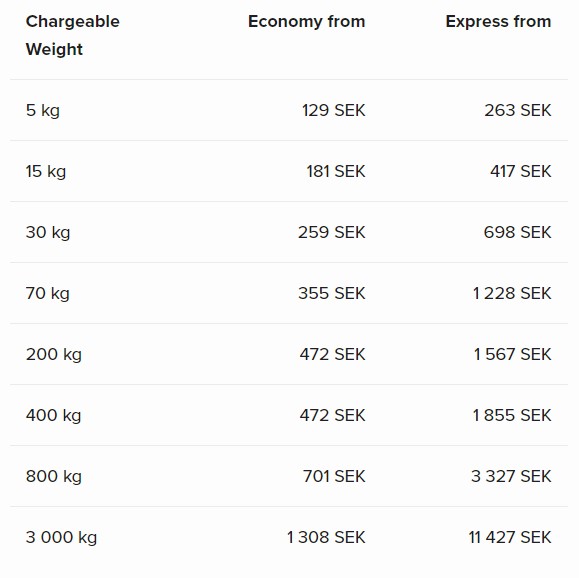This screenshot has height=578, width=579.
Task: Click the 400 kg weight cell
Action: tap(54, 415)
